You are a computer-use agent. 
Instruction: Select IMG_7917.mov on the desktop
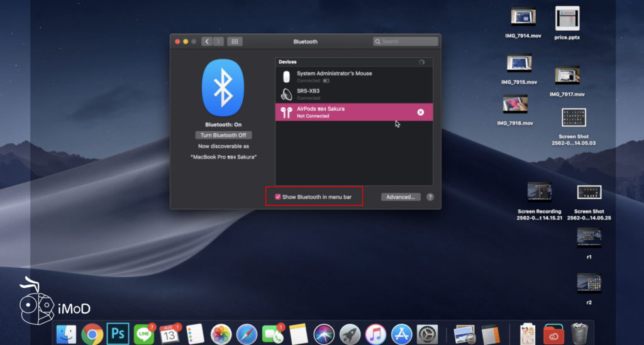[567, 82]
